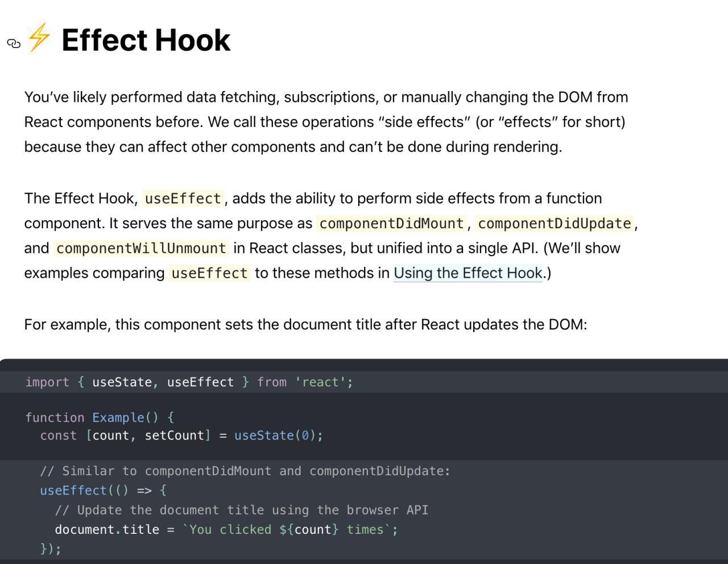Click the useEffect(() => { code line
The image size is (728, 564).
coord(103,491)
